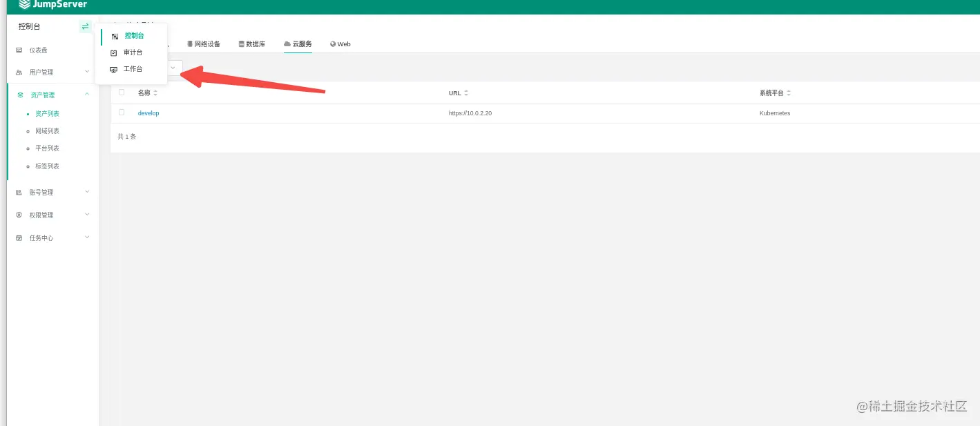Screen dimensions: 980x426
Task: Click the 权限管理 shield icon
Action: coord(19,215)
